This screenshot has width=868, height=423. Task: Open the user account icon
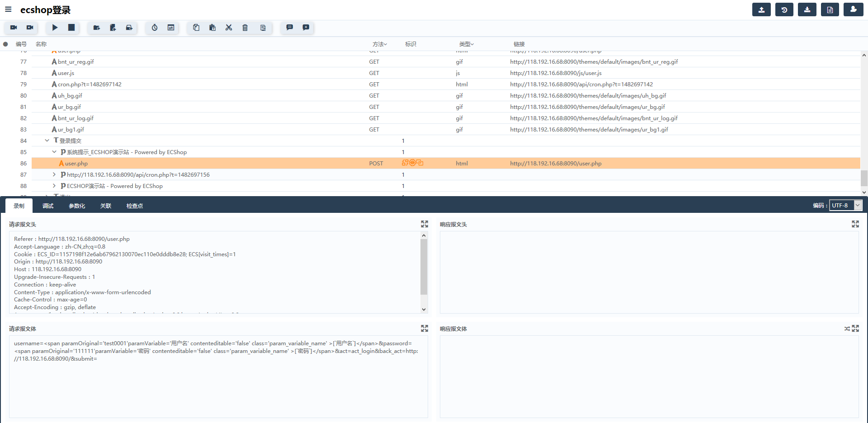(853, 9)
